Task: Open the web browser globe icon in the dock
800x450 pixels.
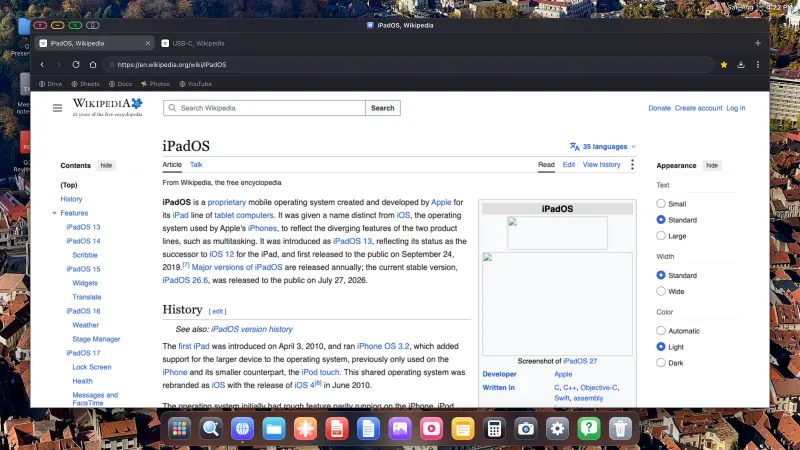Action: 242,429
